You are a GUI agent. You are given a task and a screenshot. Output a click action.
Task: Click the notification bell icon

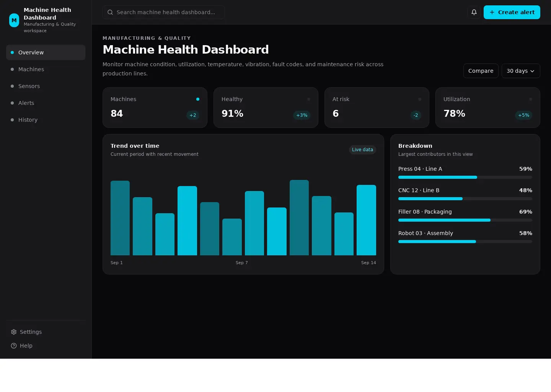[474, 12]
